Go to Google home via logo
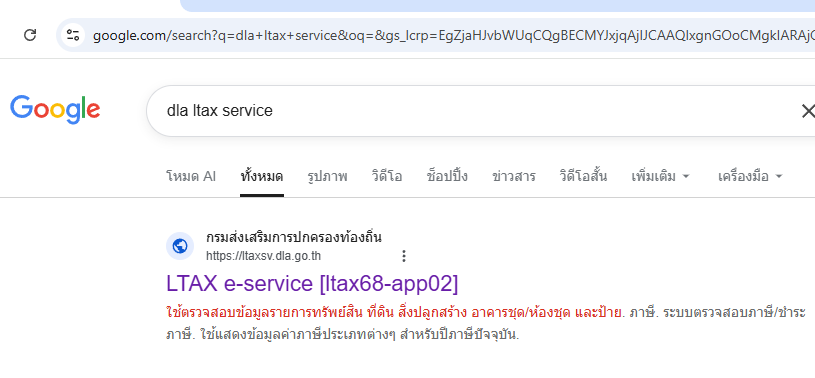 (x=55, y=109)
